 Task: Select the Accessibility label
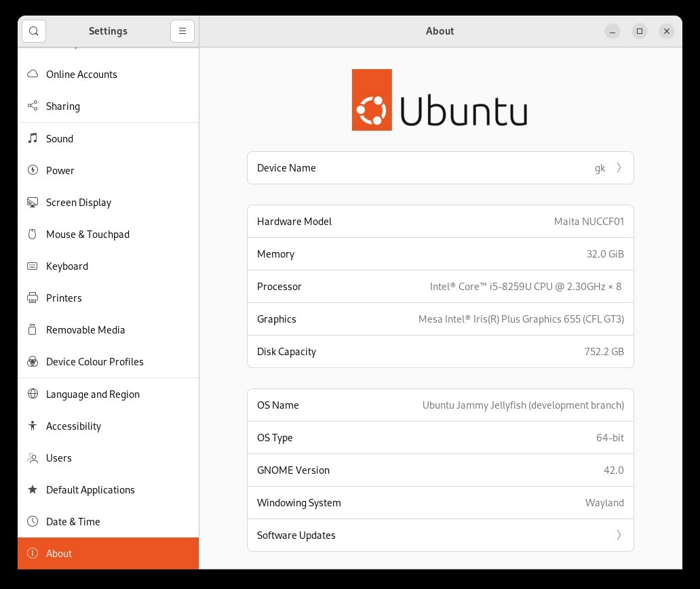point(74,426)
